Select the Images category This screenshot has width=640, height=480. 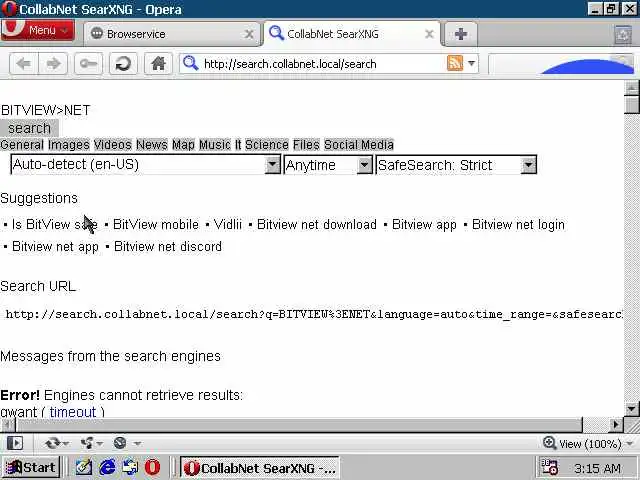pyautogui.click(x=69, y=145)
